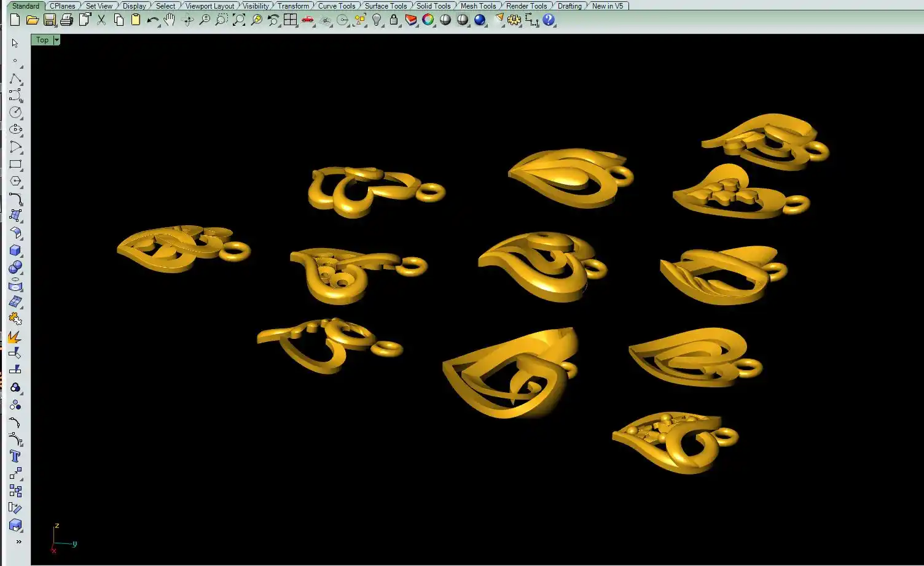Click the Top viewport title label
The width and height of the screenshot is (924, 566).
click(42, 40)
